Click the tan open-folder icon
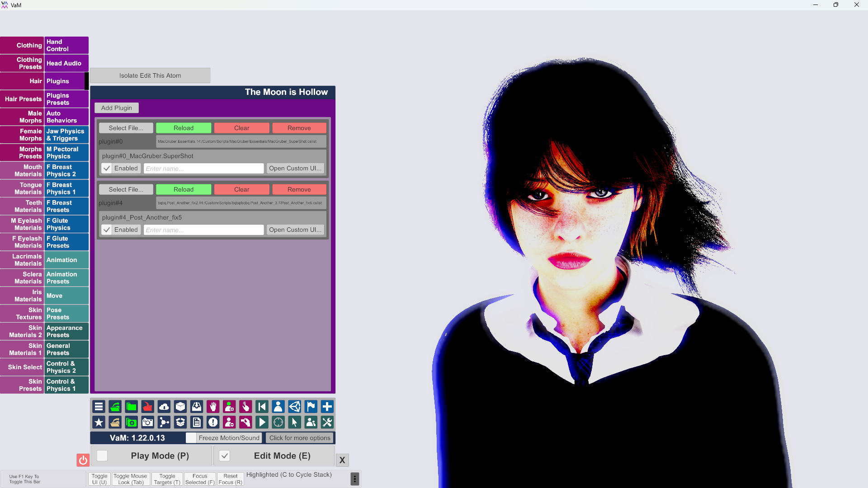This screenshot has height=488, width=868. point(115,422)
